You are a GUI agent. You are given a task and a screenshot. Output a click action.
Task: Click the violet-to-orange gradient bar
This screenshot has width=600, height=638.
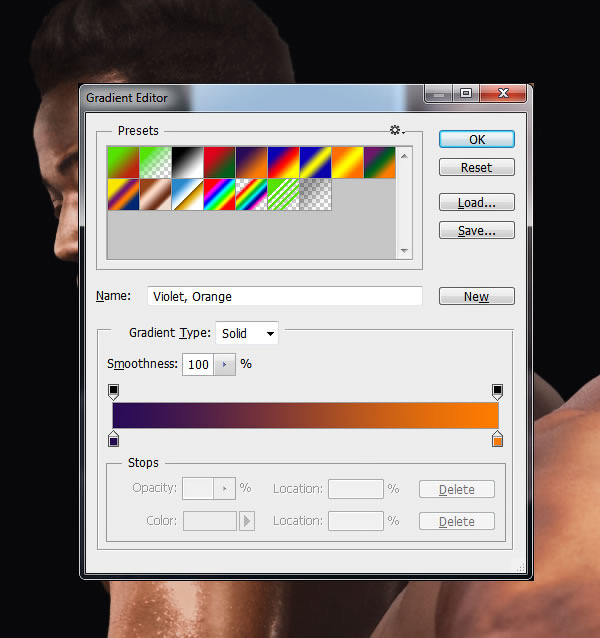305,415
